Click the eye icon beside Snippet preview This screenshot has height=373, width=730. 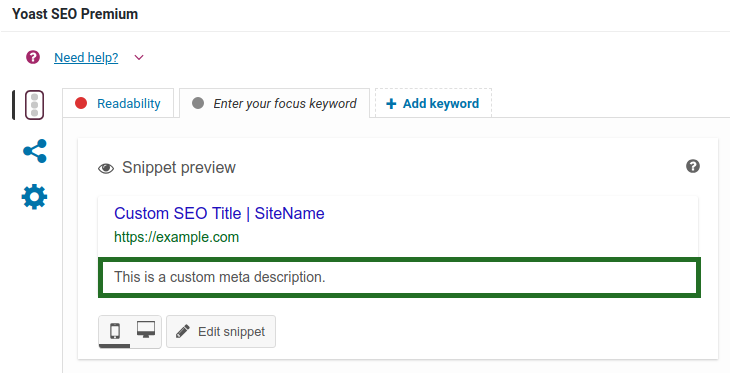tap(106, 169)
